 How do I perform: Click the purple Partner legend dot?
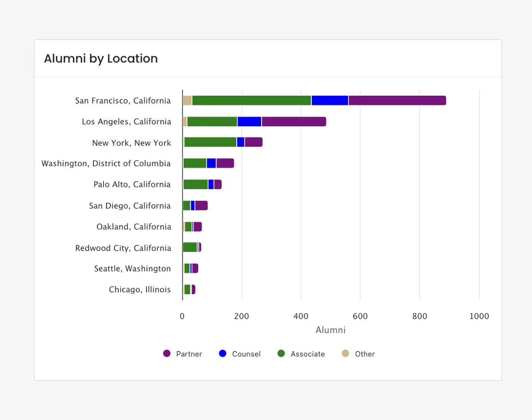tap(167, 354)
